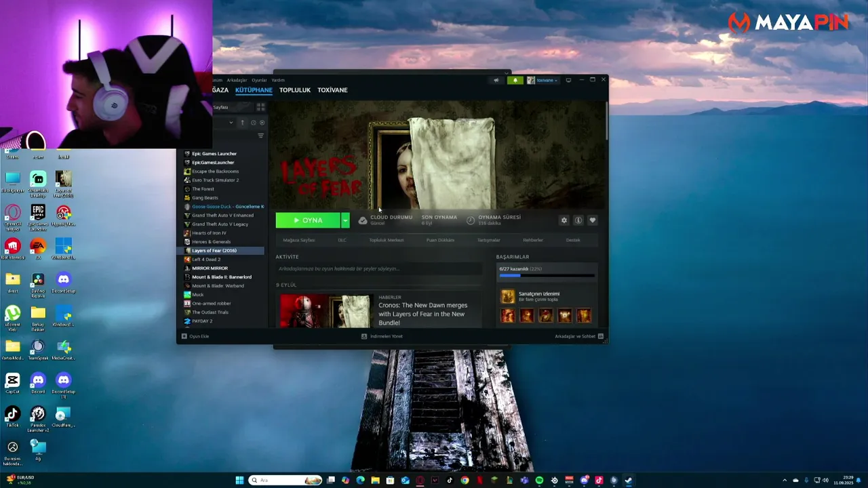This screenshot has width=868, height=488.
Task: Open the TOXİVANE profile tab
Action: pos(332,90)
